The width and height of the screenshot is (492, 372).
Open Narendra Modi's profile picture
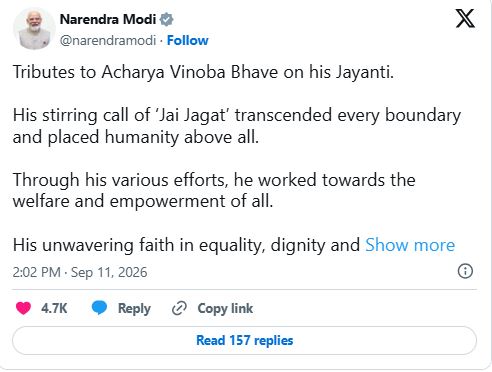[34, 29]
